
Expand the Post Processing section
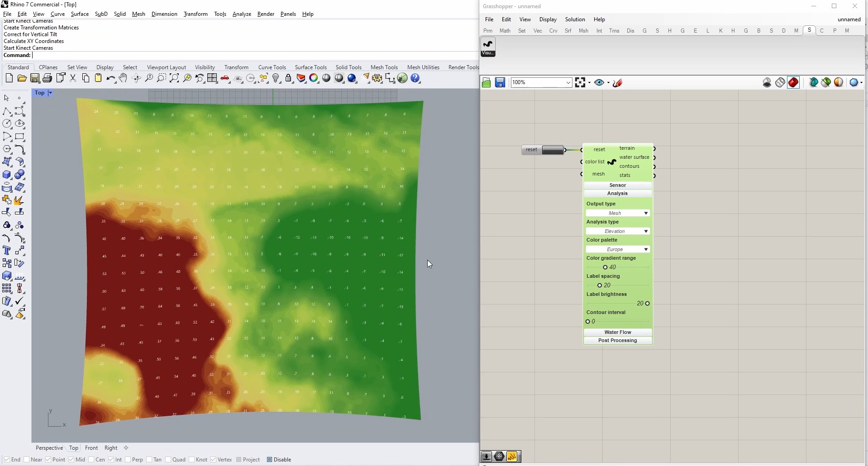point(618,340)
